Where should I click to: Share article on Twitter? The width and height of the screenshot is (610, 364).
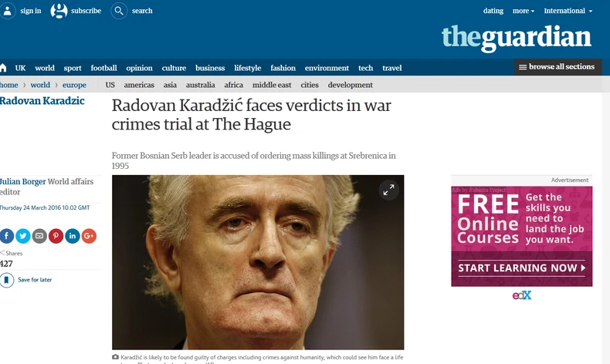pos(23,236)
